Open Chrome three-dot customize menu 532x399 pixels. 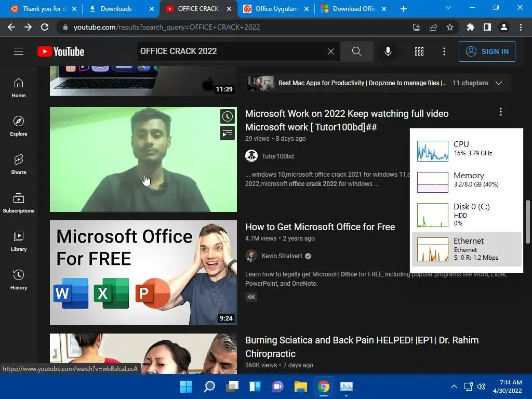521,27
